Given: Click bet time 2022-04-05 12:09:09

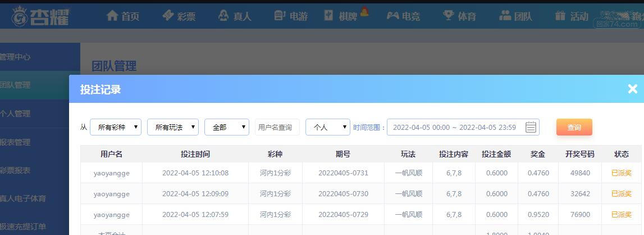Looking at the screenshot, I should tap(195, 193).
